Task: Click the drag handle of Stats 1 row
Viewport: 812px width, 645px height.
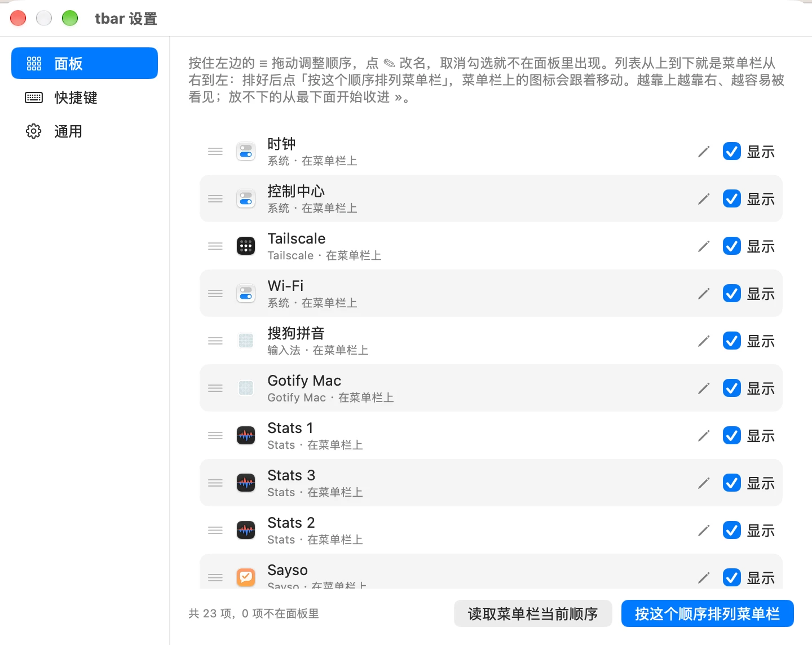Action: pyautogui.click(x=215, y=436)
